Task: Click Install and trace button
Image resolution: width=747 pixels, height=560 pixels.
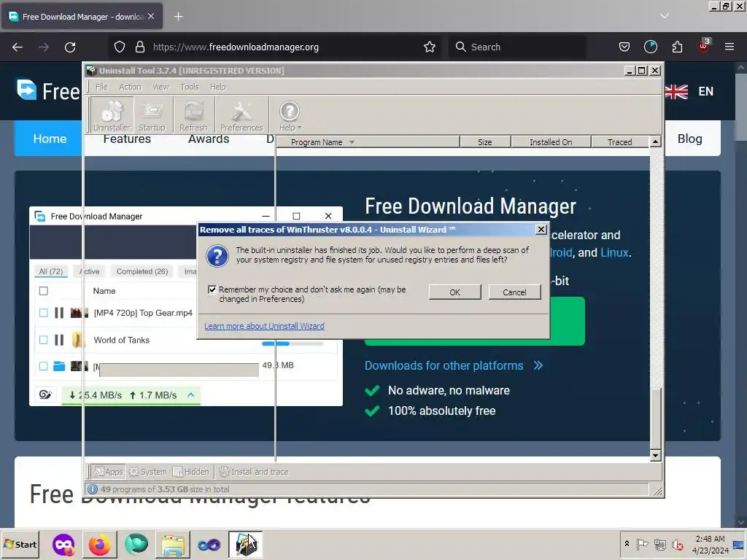Action: [254, 472]
